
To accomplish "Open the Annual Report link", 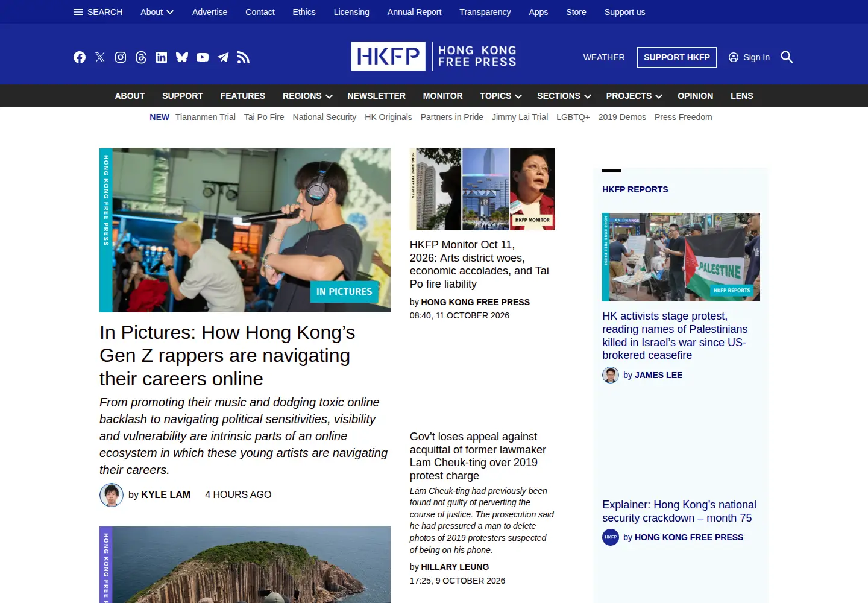I will coord(415,12).
